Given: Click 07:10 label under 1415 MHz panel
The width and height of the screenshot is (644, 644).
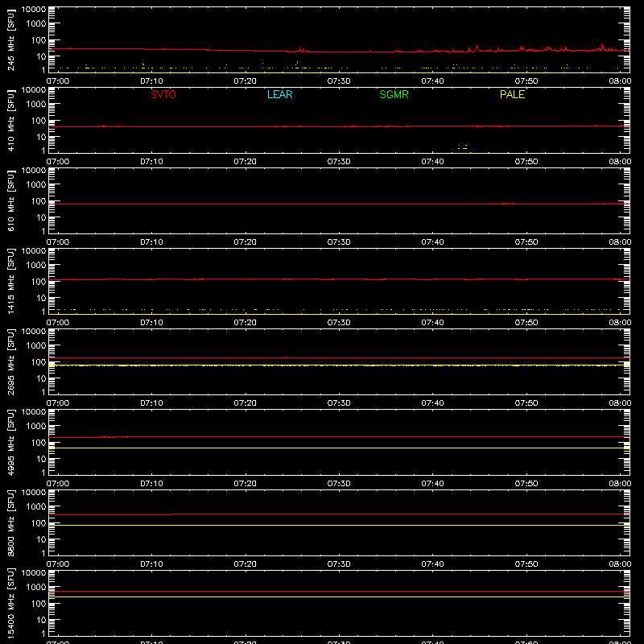Looking at the screenshot, I should click(x=151, y=323).
